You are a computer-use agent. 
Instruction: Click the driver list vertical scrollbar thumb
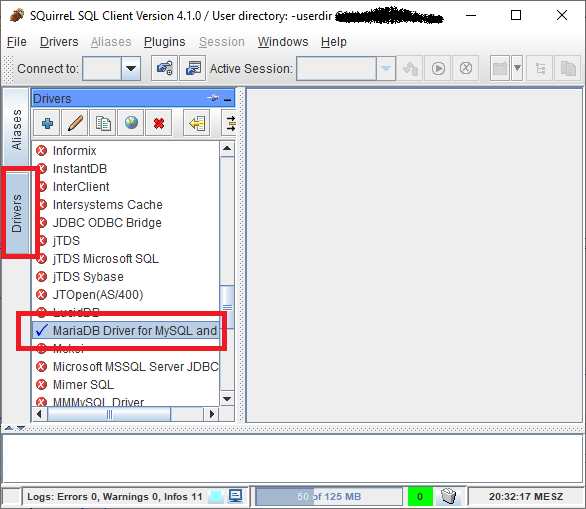tap(227, 307)
